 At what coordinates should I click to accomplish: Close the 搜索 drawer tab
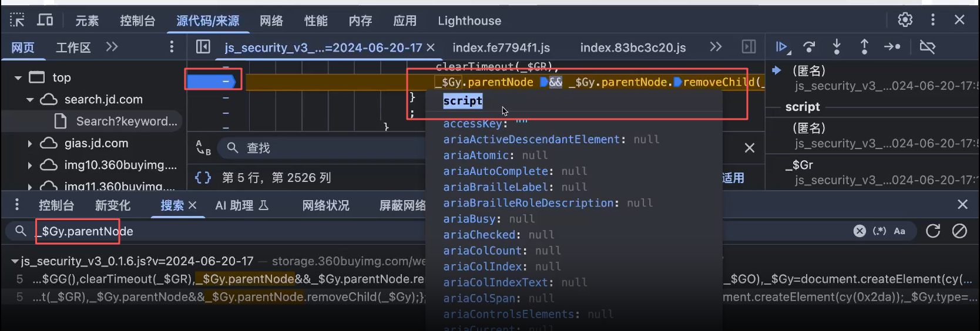[x=192, y=205]
